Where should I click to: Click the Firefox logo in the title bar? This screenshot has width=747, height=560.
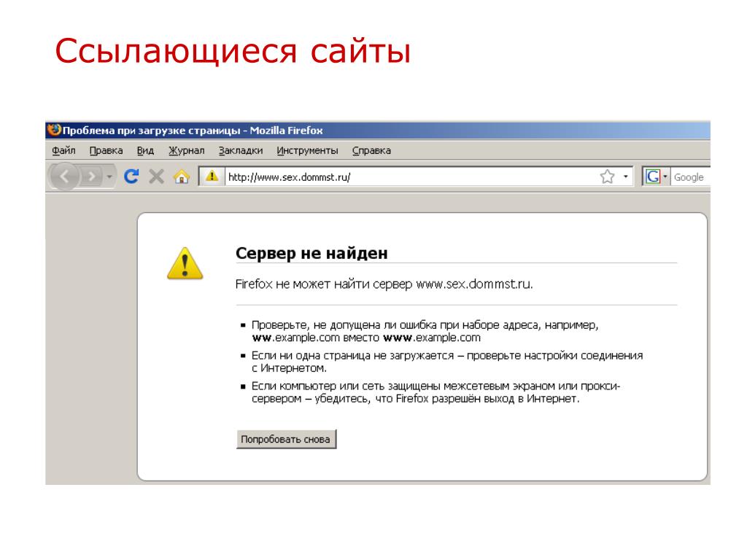54,130
